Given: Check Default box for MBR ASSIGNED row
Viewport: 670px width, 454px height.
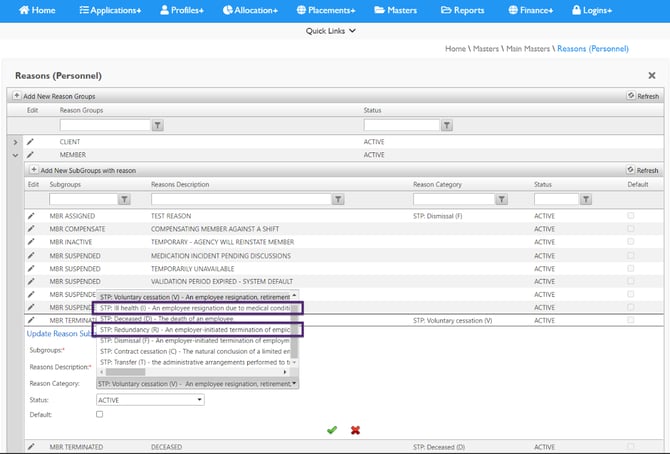Looking at the screenshot, I should pos(631,215).
